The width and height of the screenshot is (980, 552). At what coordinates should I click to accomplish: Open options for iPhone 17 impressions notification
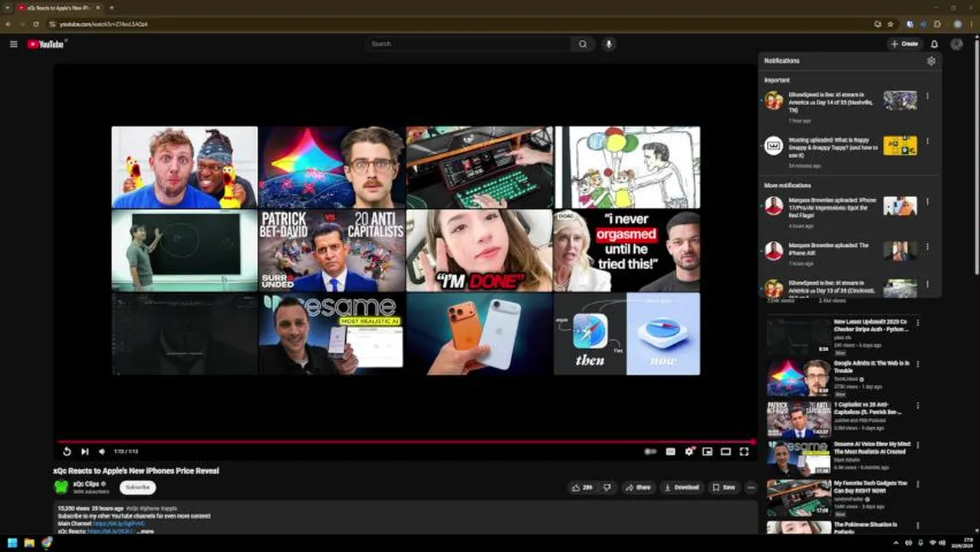[927, 202]
